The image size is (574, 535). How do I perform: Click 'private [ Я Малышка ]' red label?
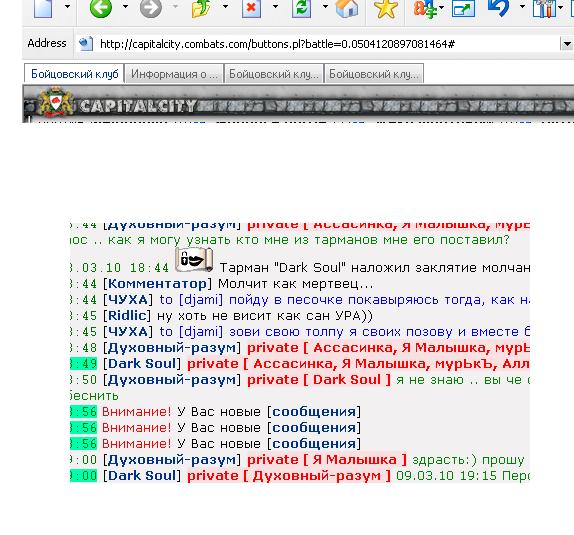[x=327, y=460]
